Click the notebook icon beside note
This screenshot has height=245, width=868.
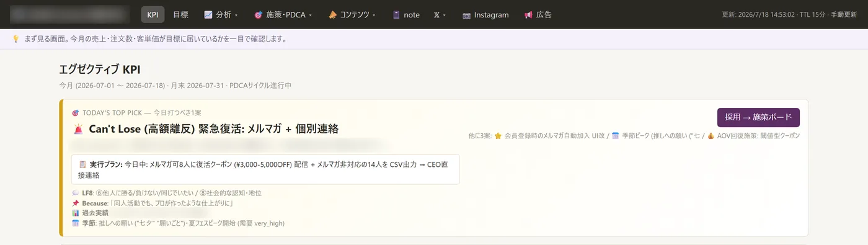396,15
